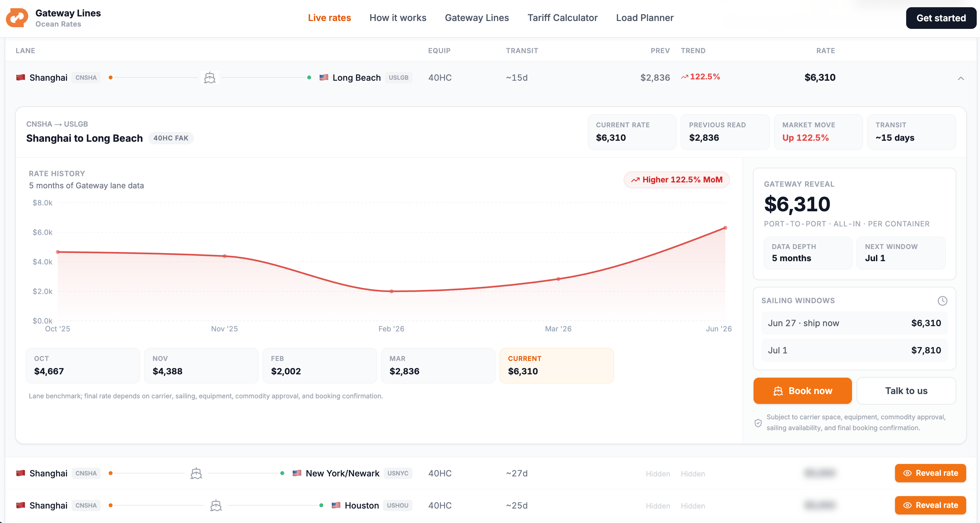Screen dimensions: 980x523
Task: Click the shield icon beside booking disclaimer
Action: [x=758, y=423]
